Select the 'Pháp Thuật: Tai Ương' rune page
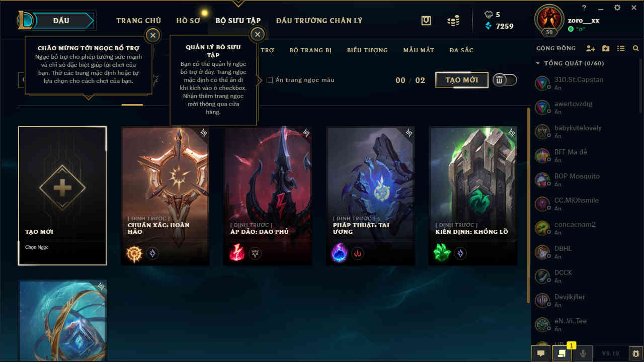 (x=371, y=196)
